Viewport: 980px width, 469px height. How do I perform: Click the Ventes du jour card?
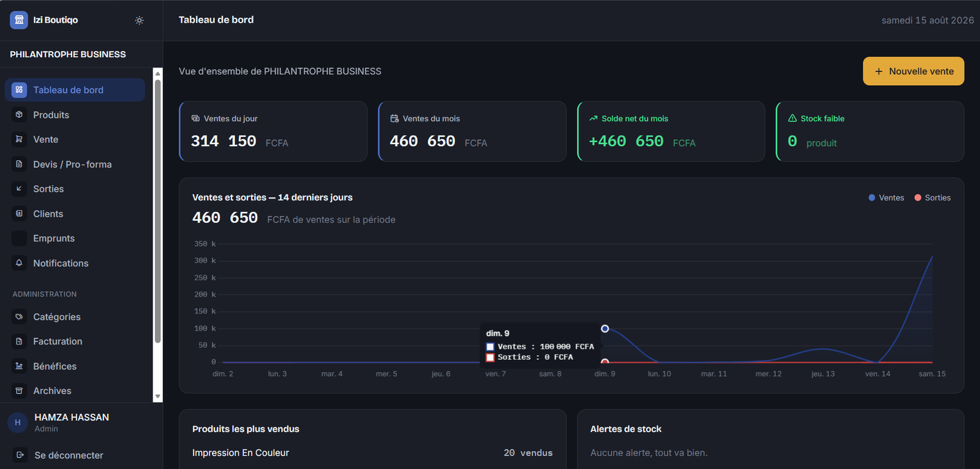(273, 131)
